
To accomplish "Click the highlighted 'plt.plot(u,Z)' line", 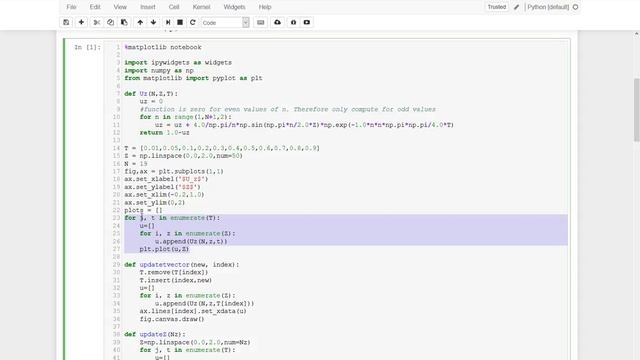I will (x=164, y=249).
